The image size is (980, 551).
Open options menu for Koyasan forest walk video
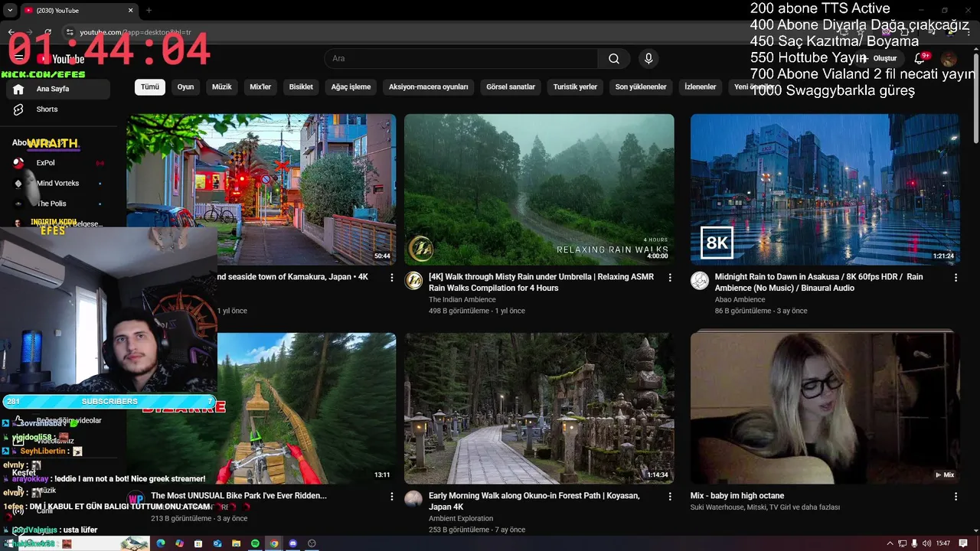670,497
